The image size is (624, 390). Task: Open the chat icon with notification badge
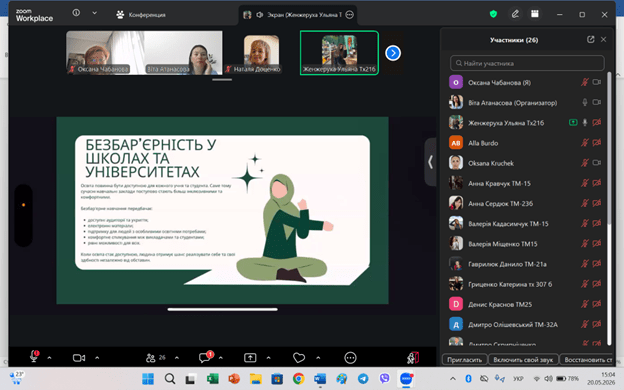(x=206, y=357)
